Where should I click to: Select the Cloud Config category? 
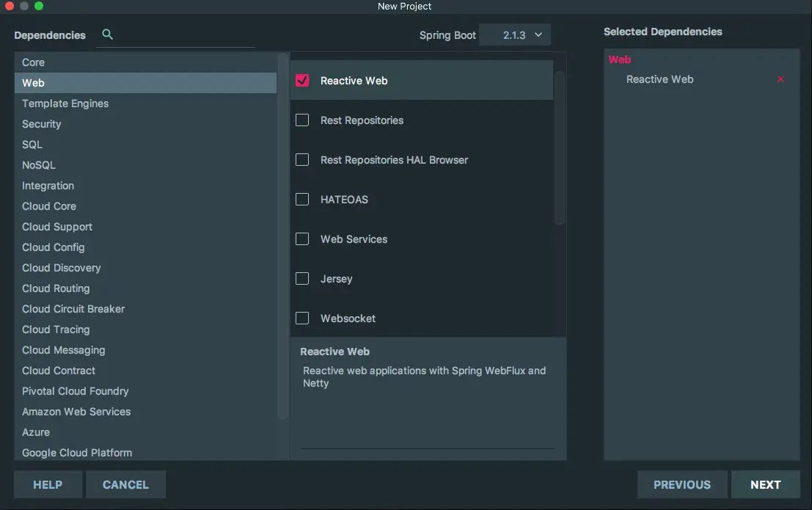[145, 247]
